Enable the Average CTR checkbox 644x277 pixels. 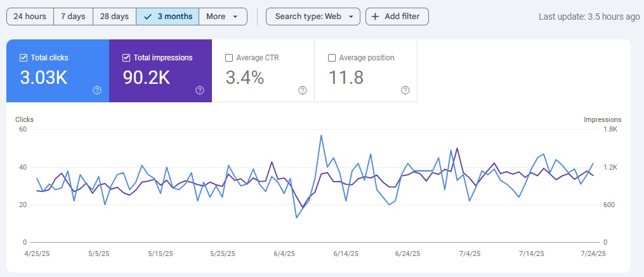[x=229, y=58]
